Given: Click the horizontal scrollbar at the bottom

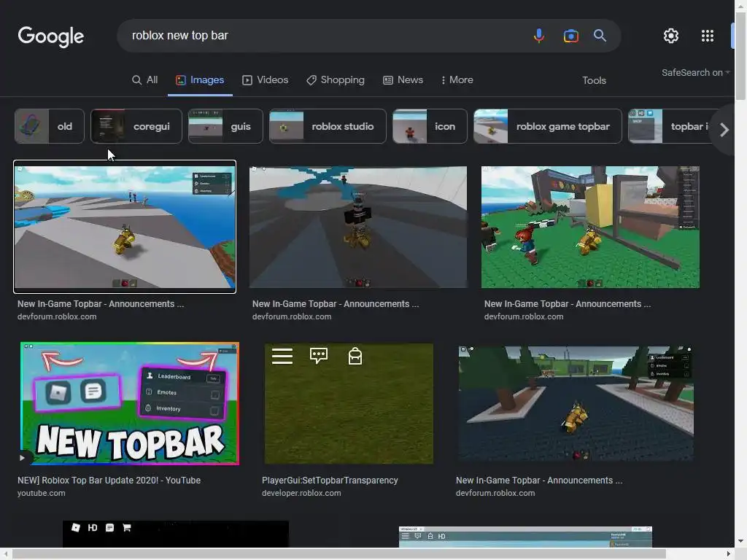Looking at the screenshot, I should click(339, 554).
